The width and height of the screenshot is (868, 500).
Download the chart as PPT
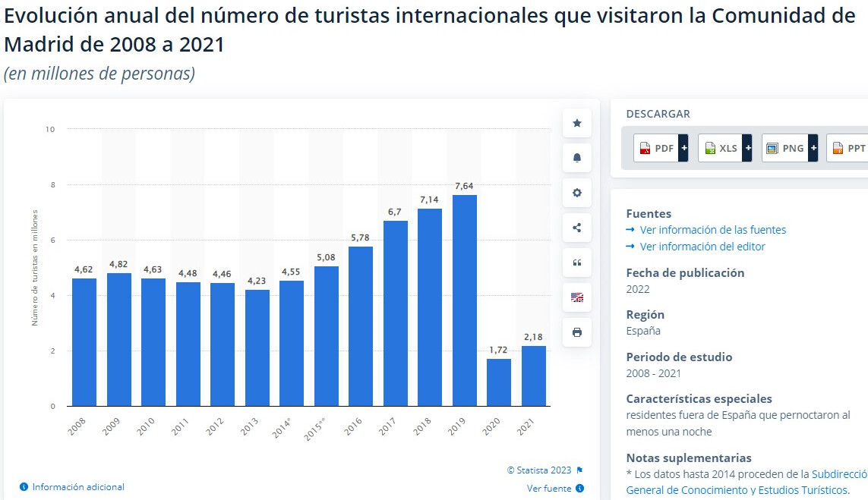(850, 149)
